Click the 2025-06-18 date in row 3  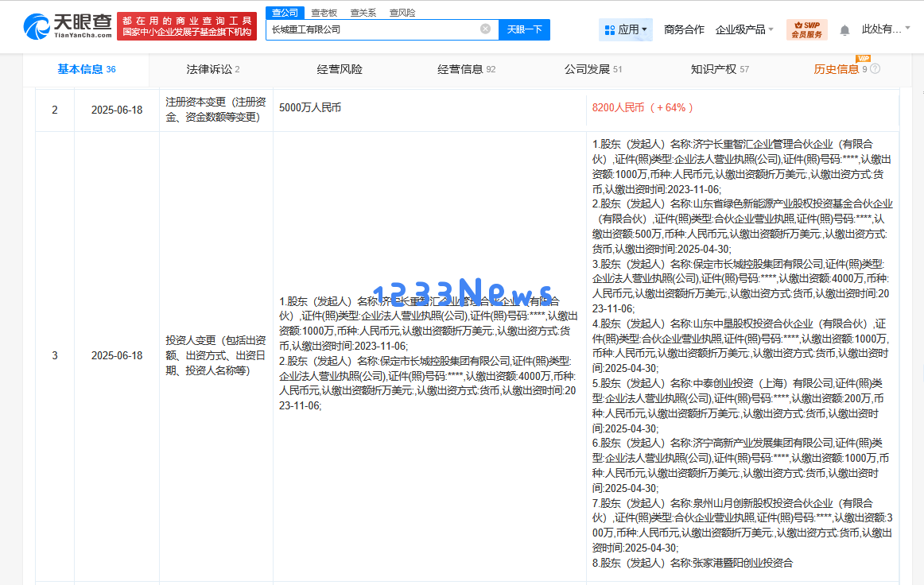pos(117,355)
